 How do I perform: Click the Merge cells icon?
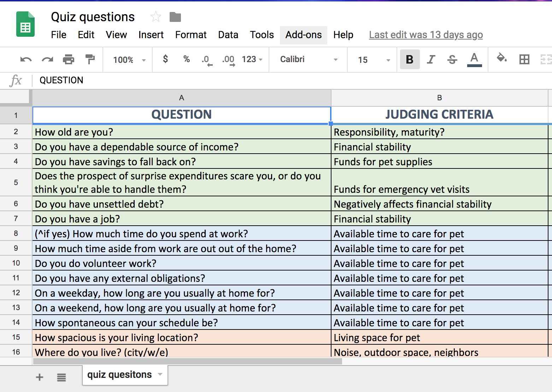[546, 59]
